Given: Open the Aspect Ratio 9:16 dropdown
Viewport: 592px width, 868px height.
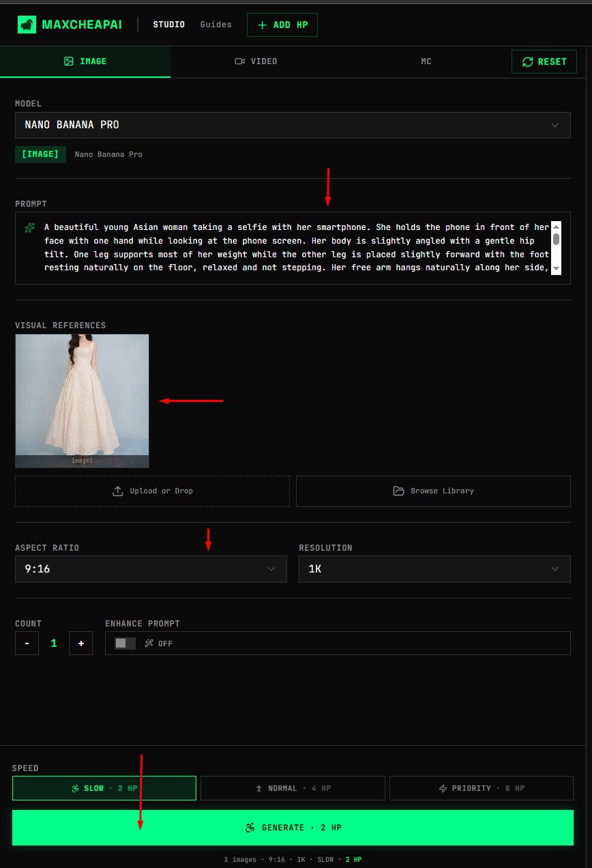Looking at the screenshot, I should pos(151,568).
